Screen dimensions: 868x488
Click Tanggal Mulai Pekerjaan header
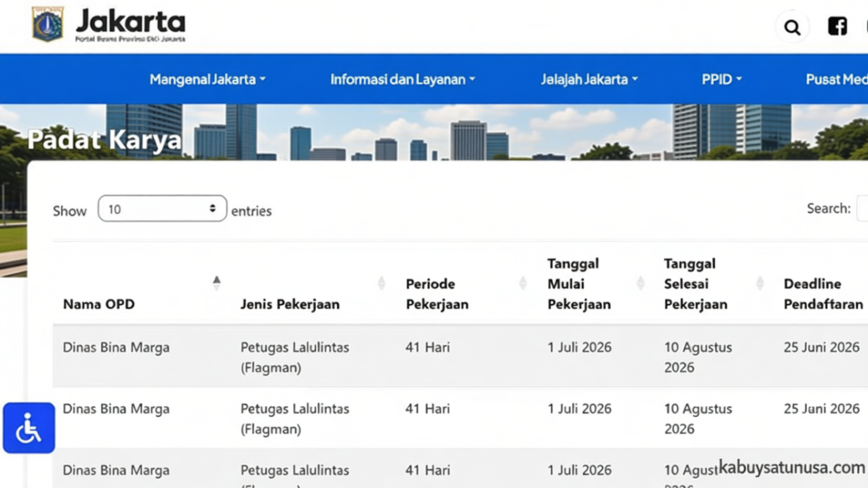pyautogui.click(x=579, y=284)
